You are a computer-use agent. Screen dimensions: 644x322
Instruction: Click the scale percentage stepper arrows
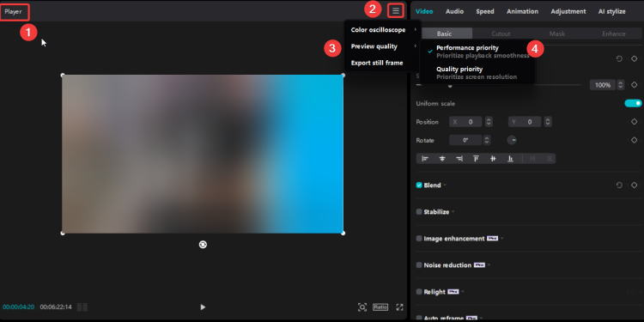pyautogui.click(x=621, y=85)
